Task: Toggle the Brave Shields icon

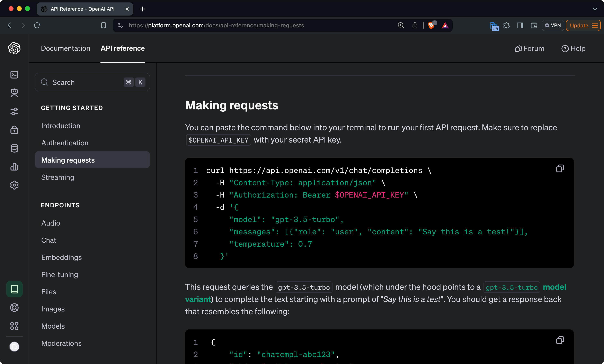Action: coord(431,26)
